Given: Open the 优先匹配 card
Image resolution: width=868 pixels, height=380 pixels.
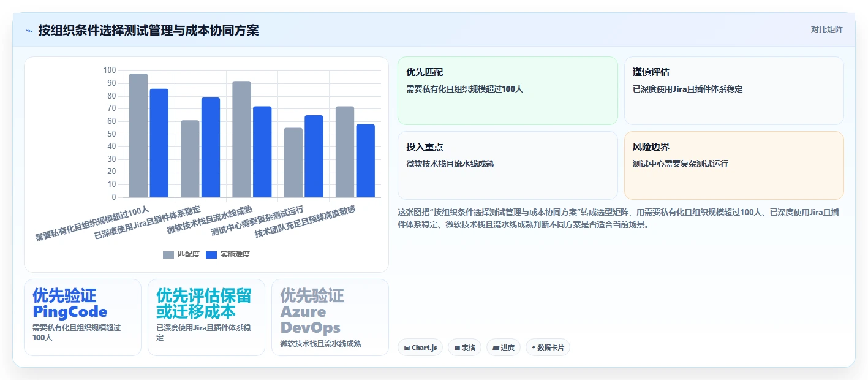Looking at the screenshot, I should [508, 91].
